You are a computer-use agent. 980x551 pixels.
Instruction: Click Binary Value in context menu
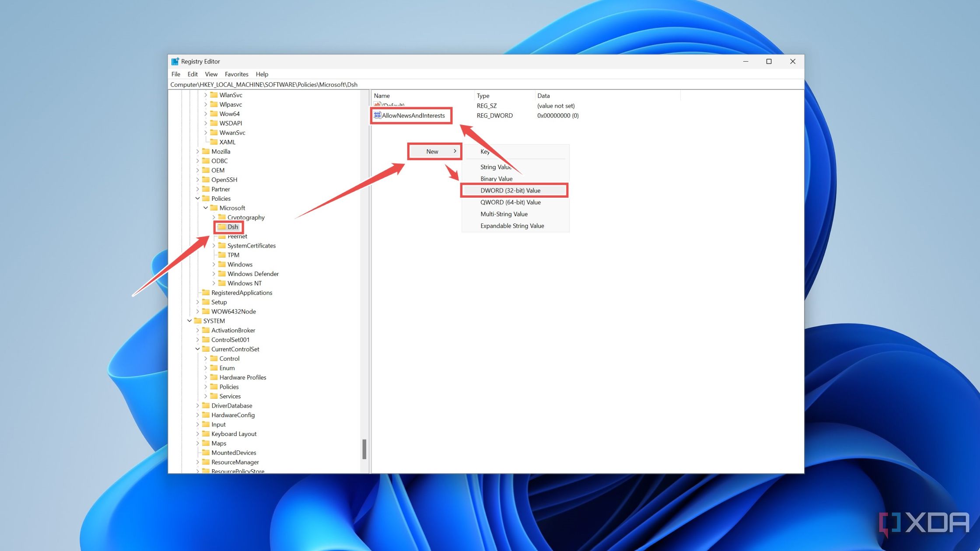[x=496, y=178]
